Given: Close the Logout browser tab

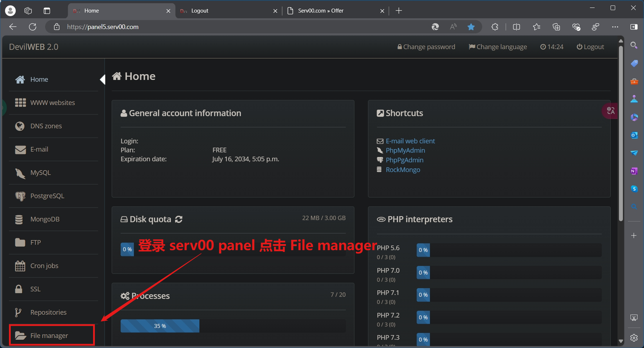Looking at the screenshot, I should [x=275, y=11].
